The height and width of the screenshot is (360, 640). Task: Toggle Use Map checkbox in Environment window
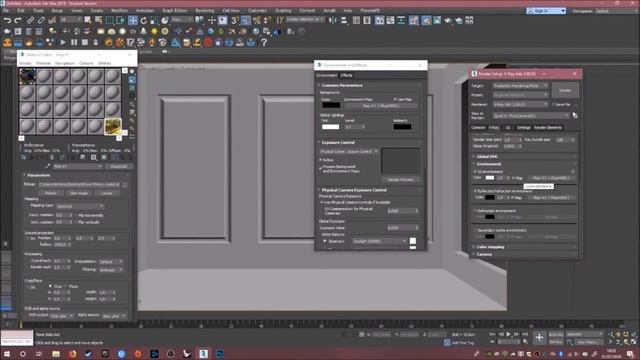pos(395,99)
